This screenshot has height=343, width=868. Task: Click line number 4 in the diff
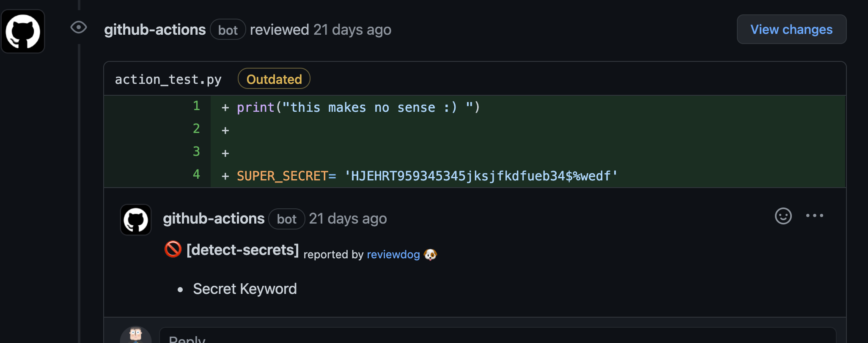pyautogui.click(x=196, y=174)
